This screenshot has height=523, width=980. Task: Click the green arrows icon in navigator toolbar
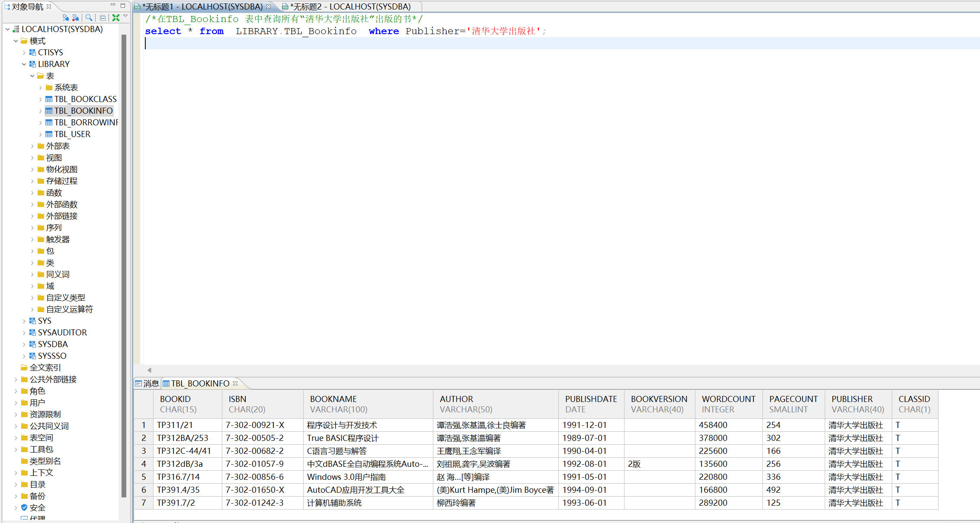[x=115, y=18]
